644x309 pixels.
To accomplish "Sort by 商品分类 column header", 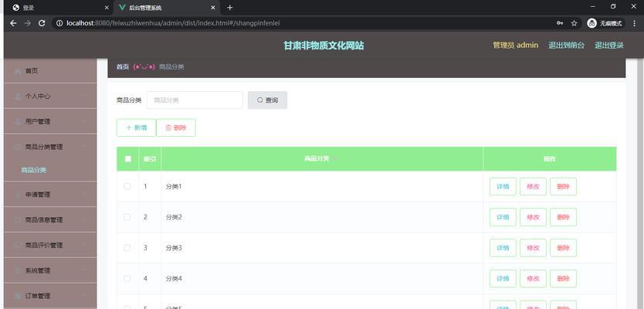I will point(321,158).
